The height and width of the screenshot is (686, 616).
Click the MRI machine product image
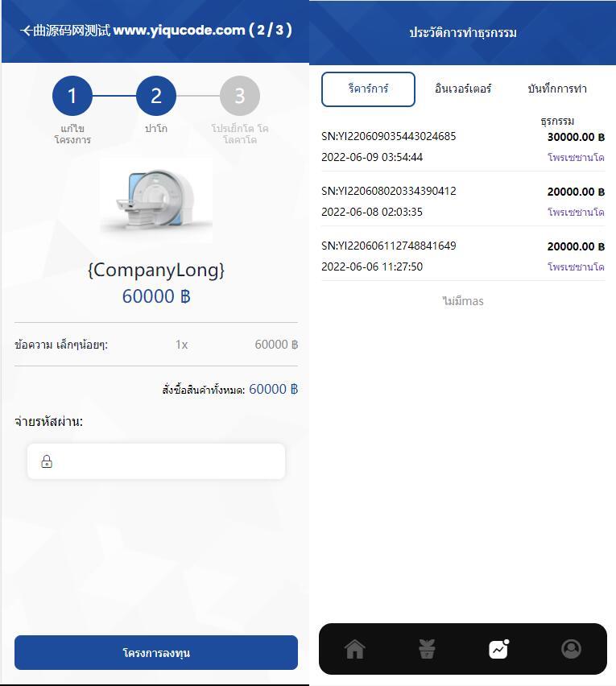coord(156,200)
